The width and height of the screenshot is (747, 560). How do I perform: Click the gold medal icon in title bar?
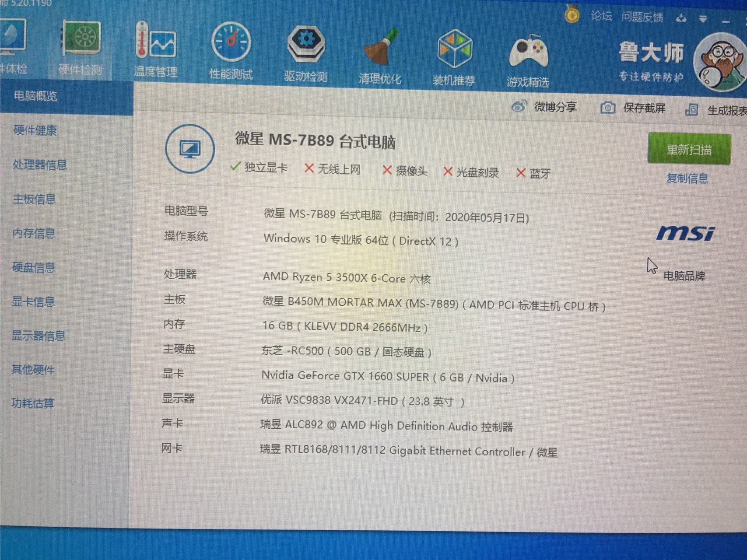coord(572,15)
